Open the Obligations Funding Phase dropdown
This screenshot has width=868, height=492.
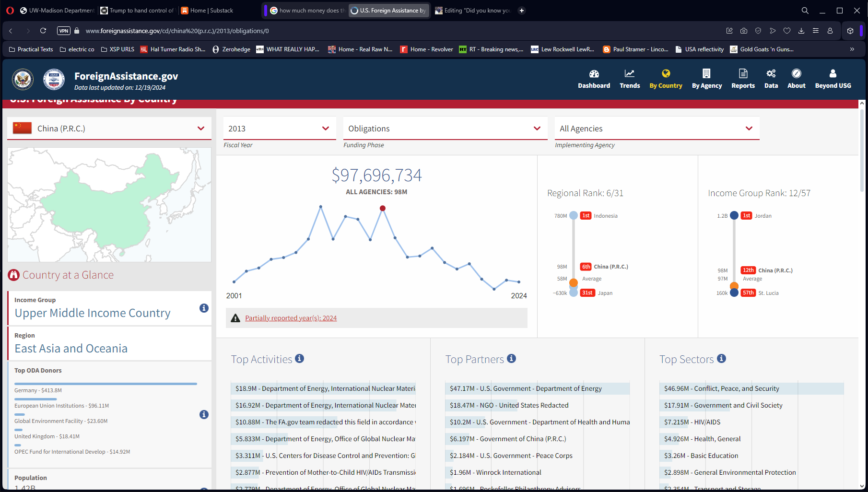pos(445,129)
